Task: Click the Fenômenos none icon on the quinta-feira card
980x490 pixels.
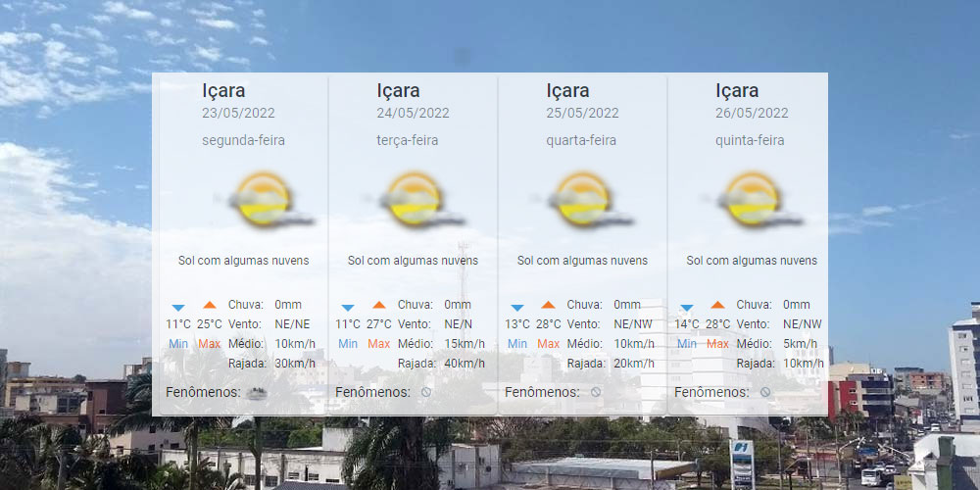Action: (765, 393)
